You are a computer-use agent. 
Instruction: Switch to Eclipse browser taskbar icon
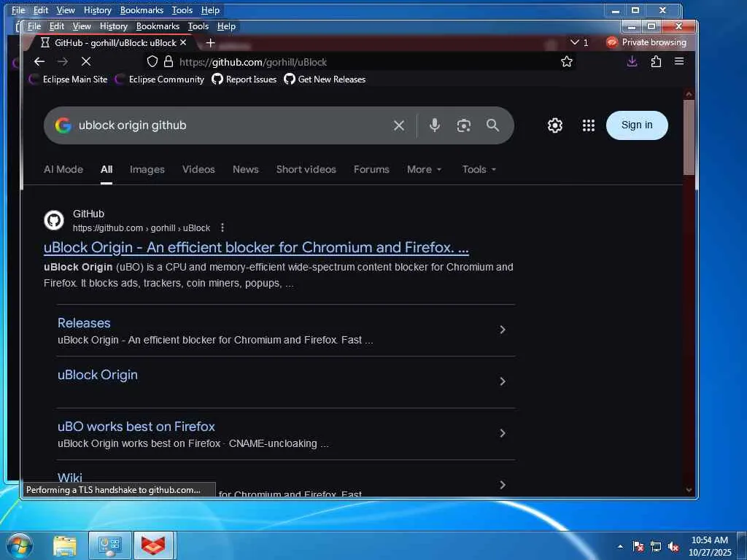155,545
